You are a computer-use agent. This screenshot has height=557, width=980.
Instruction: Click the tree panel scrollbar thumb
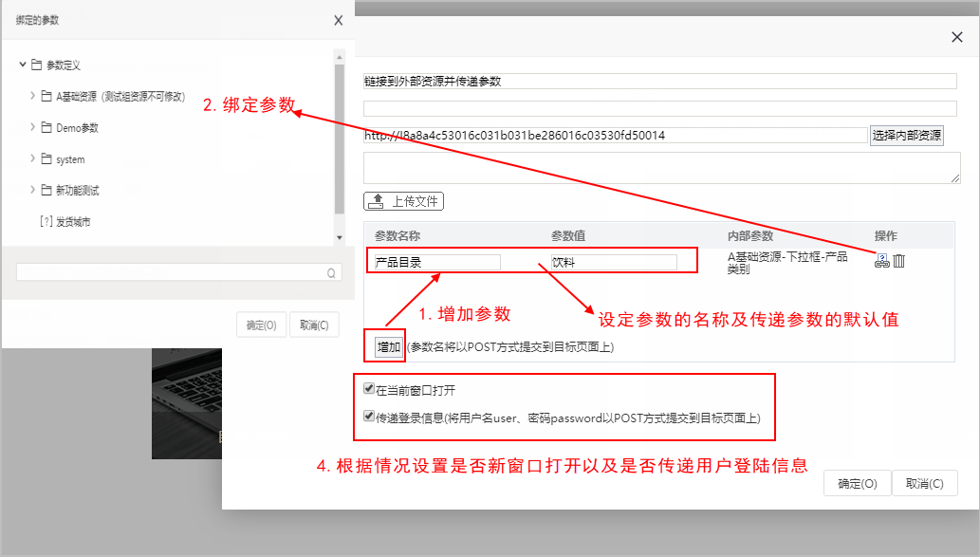(x=340, y=139)
